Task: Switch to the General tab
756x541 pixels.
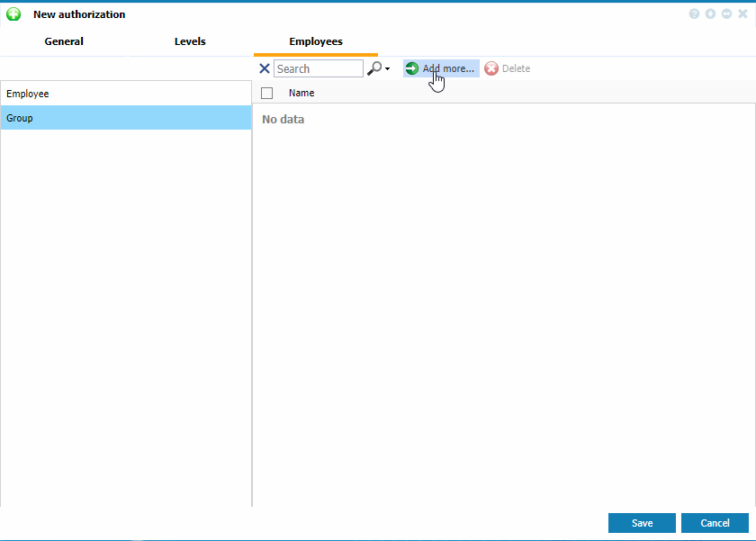Action: [64, 41]
